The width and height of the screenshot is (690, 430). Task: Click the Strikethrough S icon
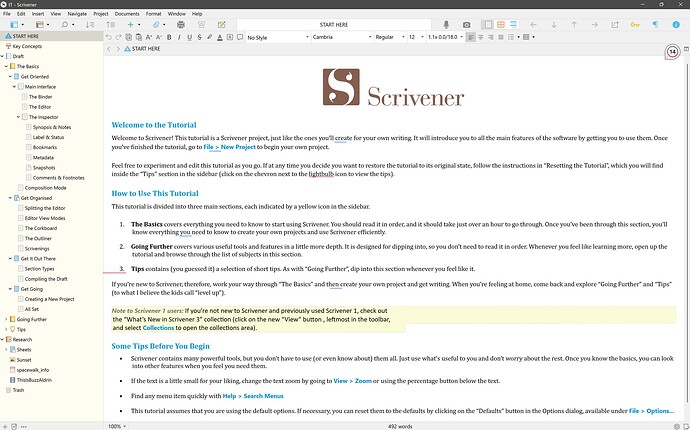[x=199, y=37]
